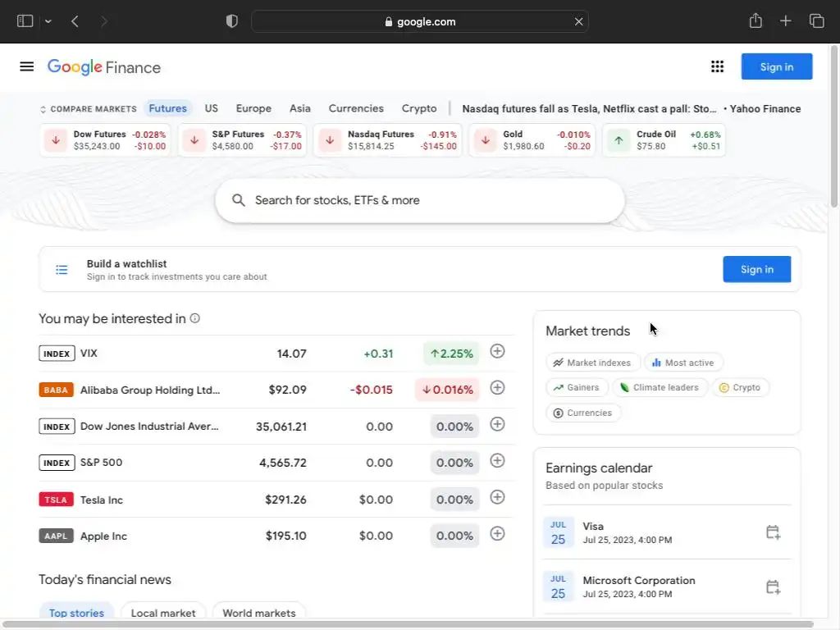Open the Crypto trend chip
The width and height of the screenshot is (840, 630).
pos(740,387)
